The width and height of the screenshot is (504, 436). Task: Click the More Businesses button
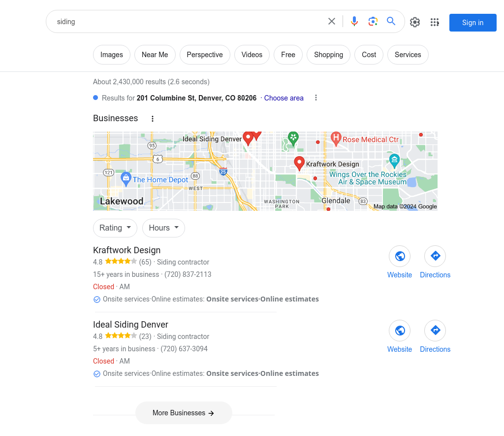click(x=184, y=413)
